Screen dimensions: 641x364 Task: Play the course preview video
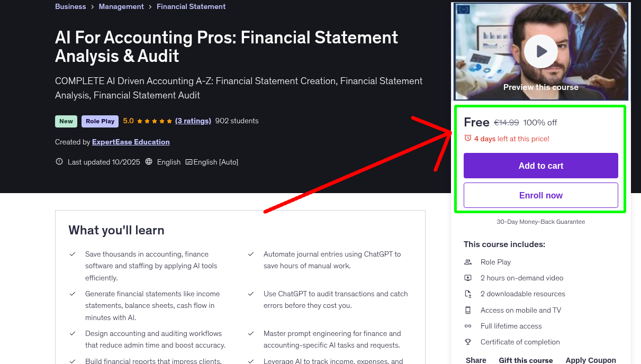click(540, 51)
